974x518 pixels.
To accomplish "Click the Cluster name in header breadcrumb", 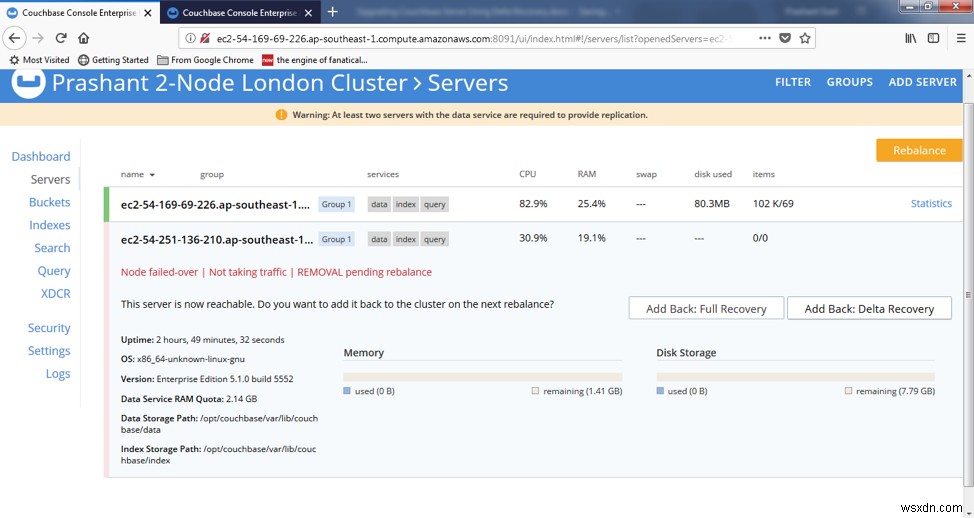I will [x=230, y=83].
